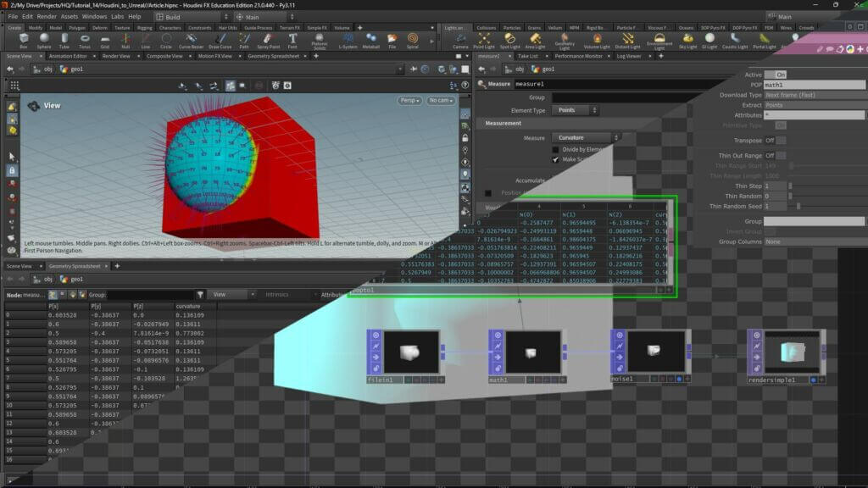Open the No cam camera dropdown
Image resolution: width=868 pixels, height=488 pixels.
coord(441,101)
